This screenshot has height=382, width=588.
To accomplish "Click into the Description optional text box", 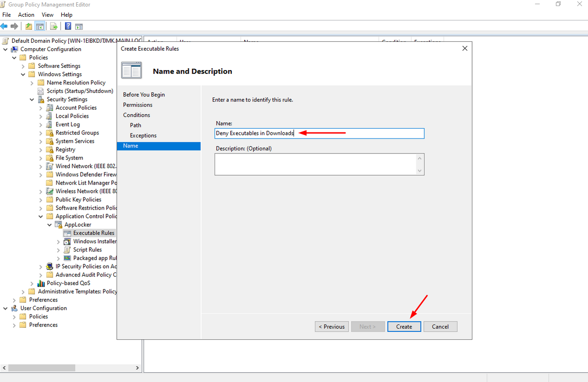I will pos(315,165).
